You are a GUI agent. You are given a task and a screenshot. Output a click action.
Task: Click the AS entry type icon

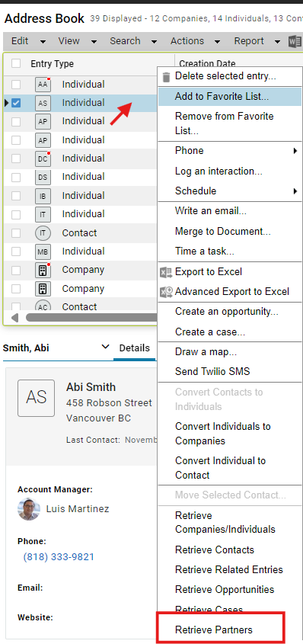tap(43, 104)
